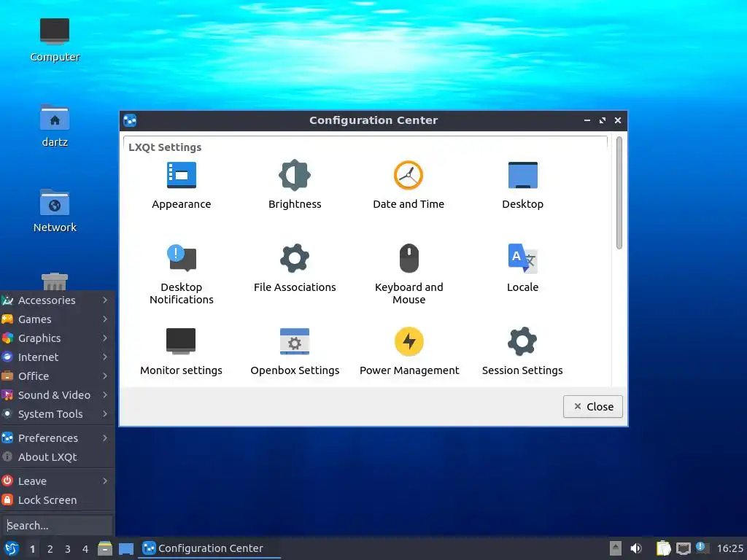
Task: Click the LXQt start menu button
Action: [x=12, y=548]
